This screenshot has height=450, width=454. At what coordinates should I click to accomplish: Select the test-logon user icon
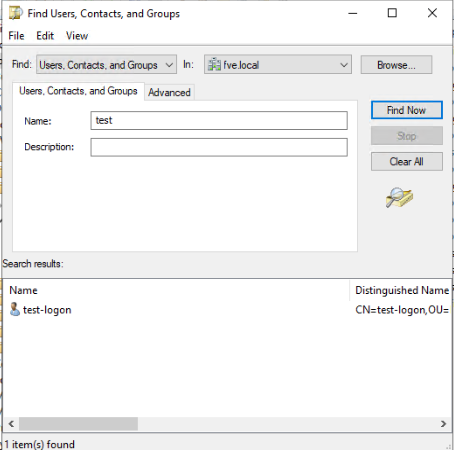15,309
